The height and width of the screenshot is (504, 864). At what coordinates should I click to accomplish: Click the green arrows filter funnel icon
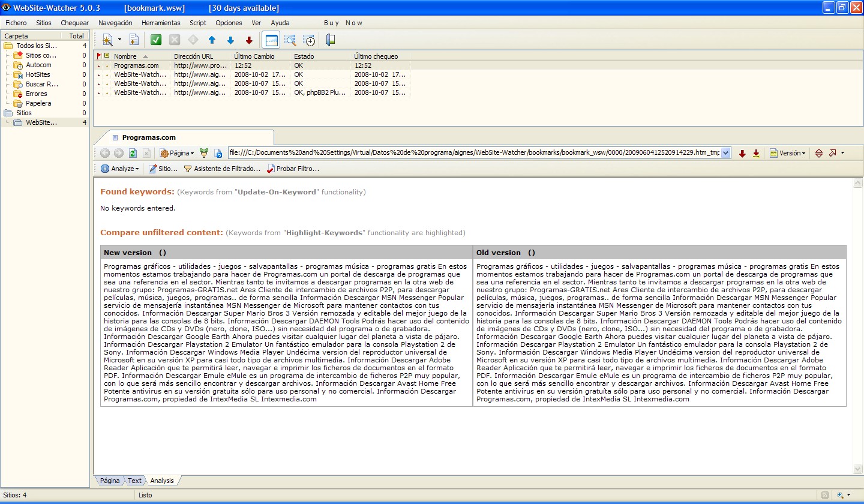click(204, 153)
